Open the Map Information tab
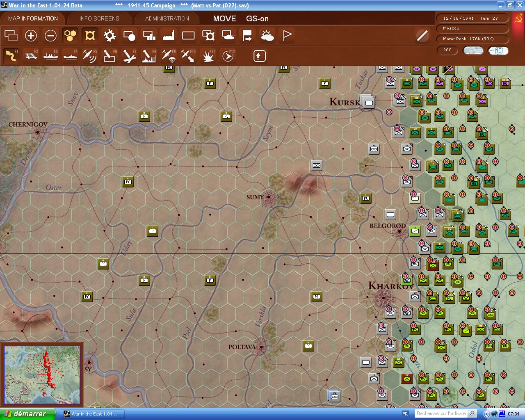Viewport: 525px width, 420px height. tap(33, 18)
